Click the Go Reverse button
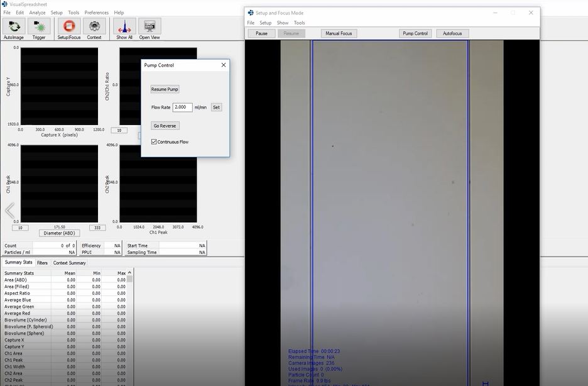The height and width of the screenshot is (386, 588). [x=165, y=126]
